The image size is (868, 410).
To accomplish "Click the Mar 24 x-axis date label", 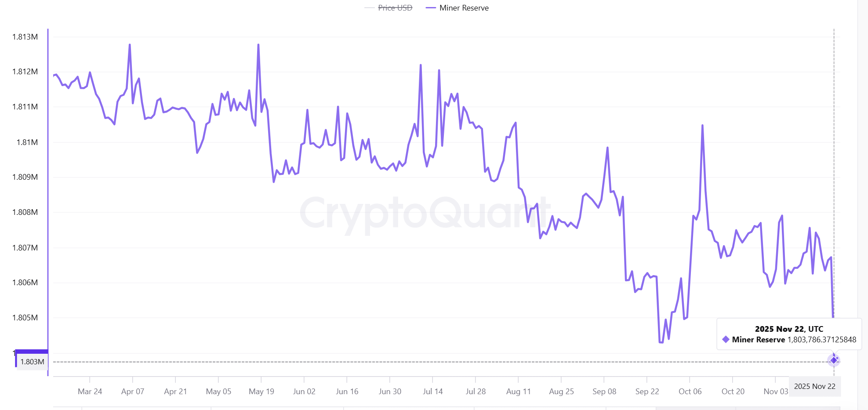I will pos(90,391).
